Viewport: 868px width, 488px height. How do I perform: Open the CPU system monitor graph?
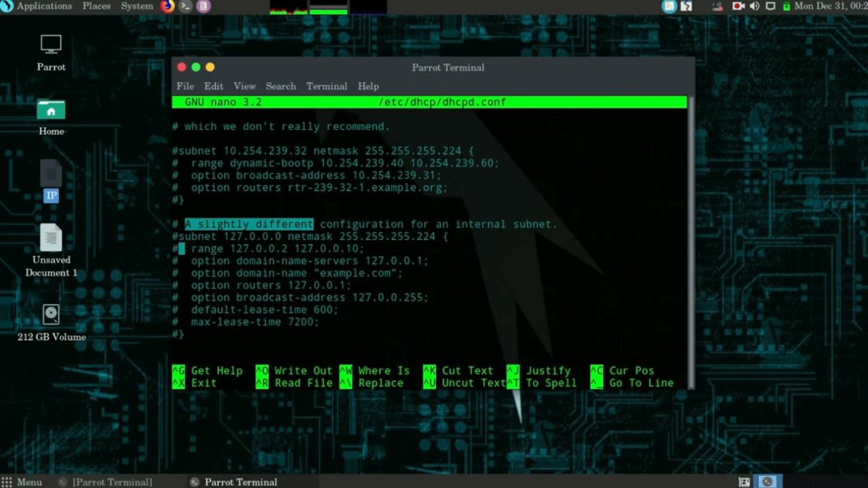pyautogui.click(x=288, y=7)
